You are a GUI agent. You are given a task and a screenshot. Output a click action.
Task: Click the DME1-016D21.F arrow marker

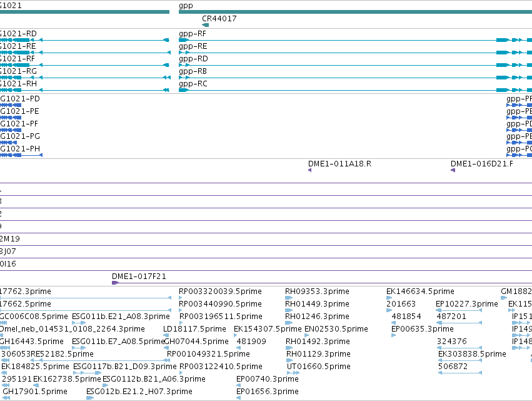point(453,170)
